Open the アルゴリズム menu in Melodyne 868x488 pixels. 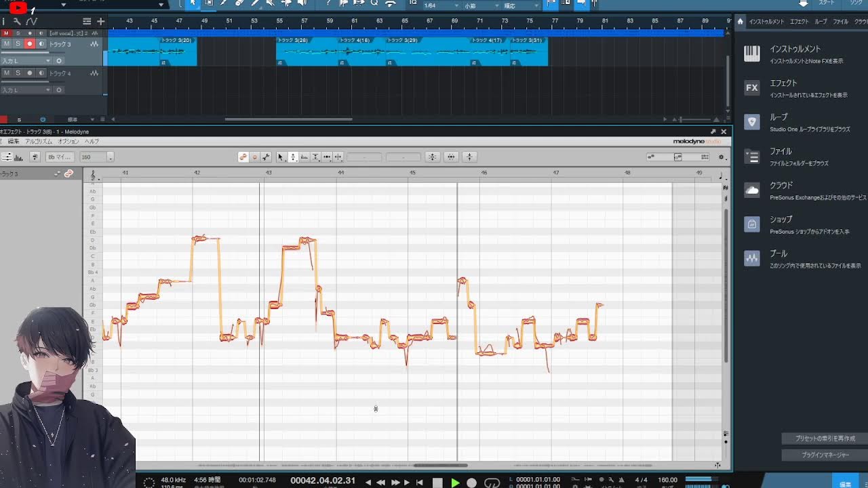(39, 142)
